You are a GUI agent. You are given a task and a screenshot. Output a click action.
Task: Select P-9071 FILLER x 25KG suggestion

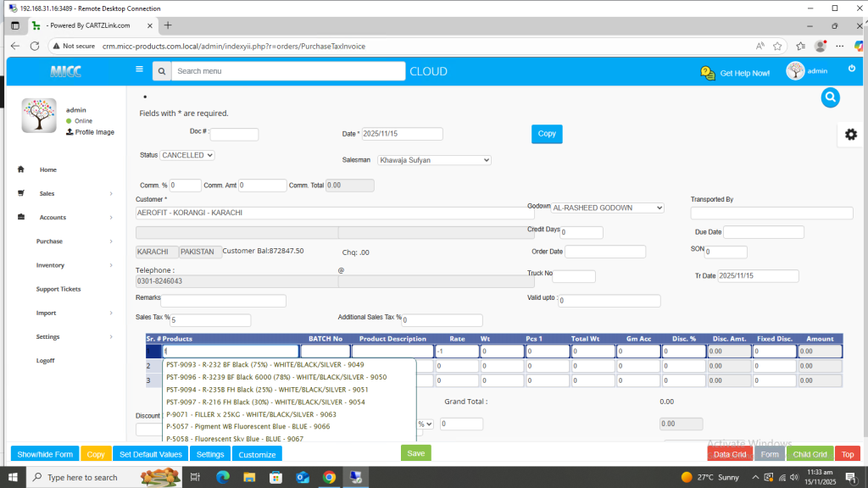(252, 414)
